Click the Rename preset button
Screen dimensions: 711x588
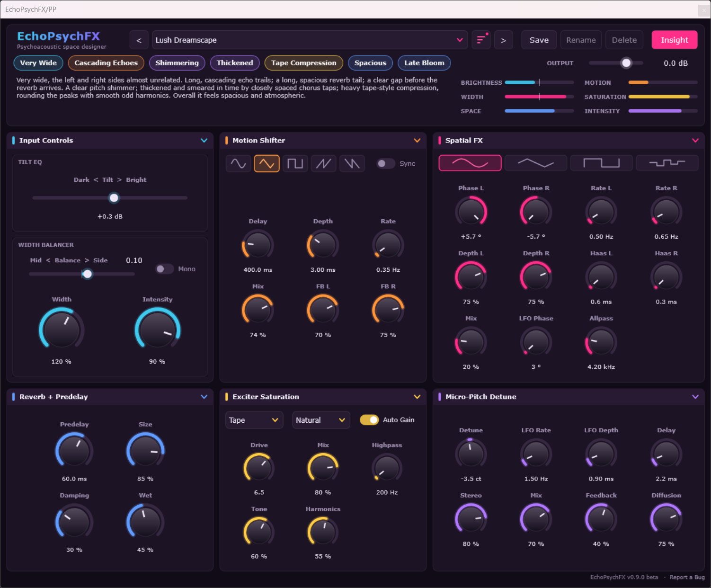click(x=581, y=40)
